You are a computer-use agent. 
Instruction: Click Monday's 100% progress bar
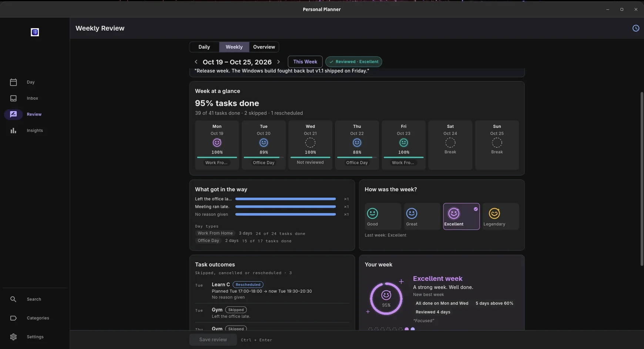tap(217, 157)
